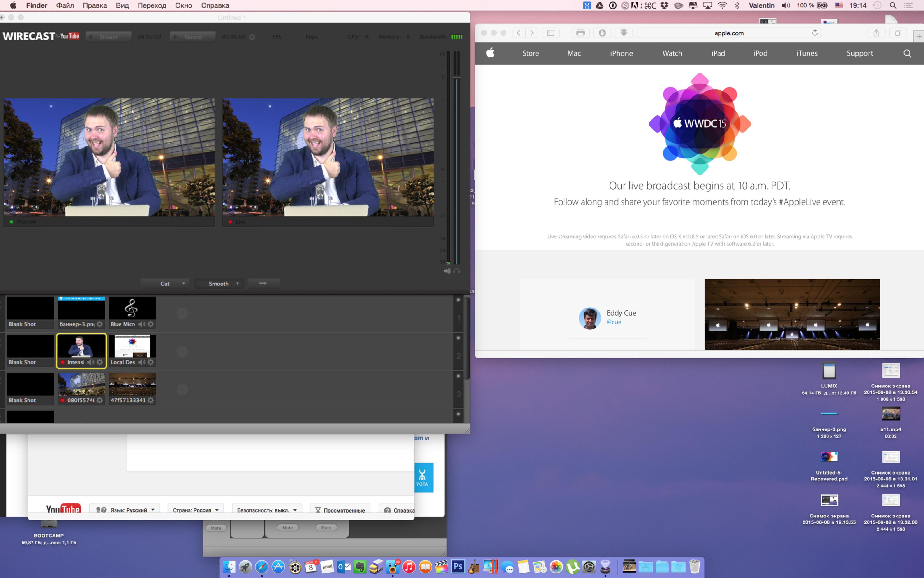Open the Вид menu
This screenshot has height=578, width=924.
click(122, 5)
